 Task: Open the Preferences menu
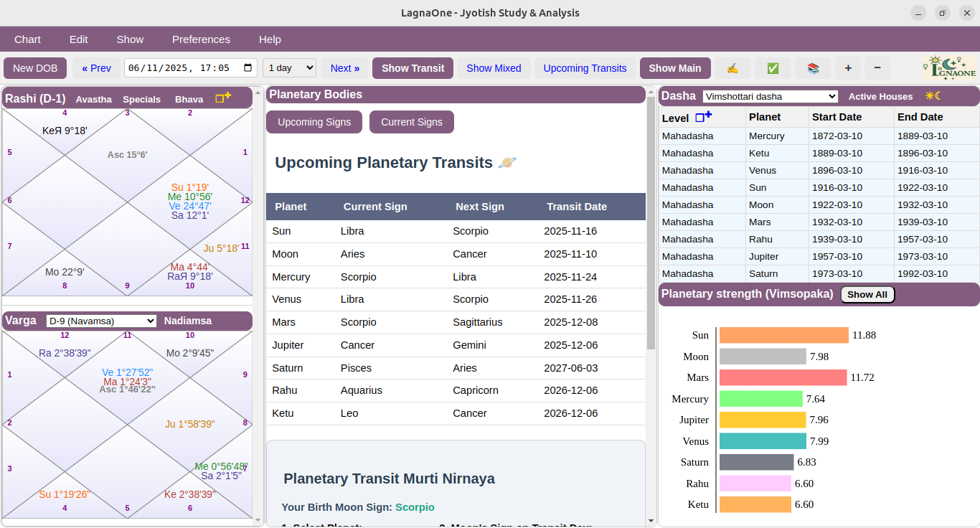click(x=201, y=39)
